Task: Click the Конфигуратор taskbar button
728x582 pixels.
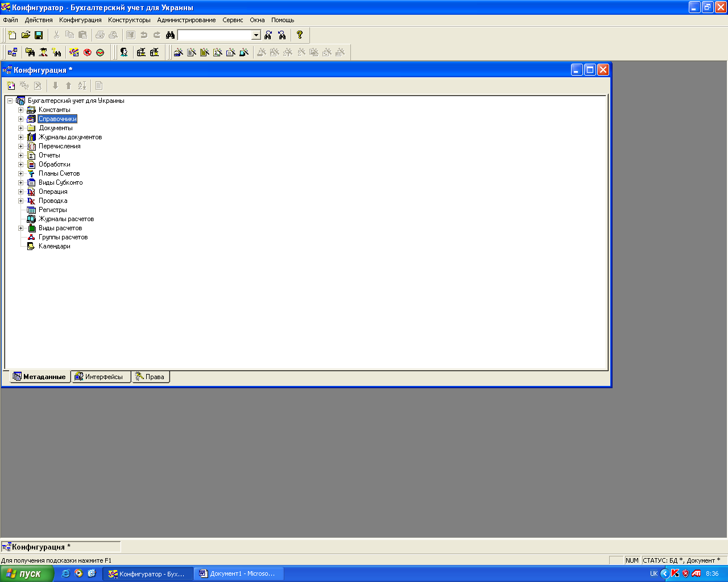Action: 147,573
